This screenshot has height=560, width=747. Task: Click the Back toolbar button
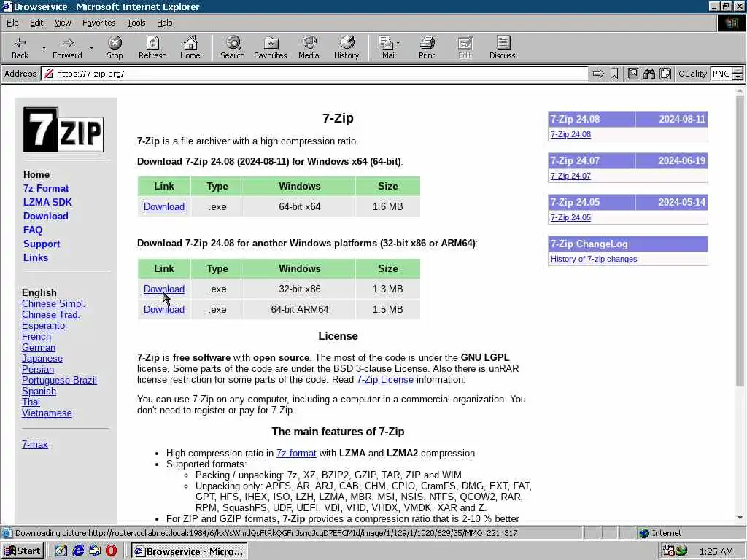pyautogui.click(x=20, y=47)
